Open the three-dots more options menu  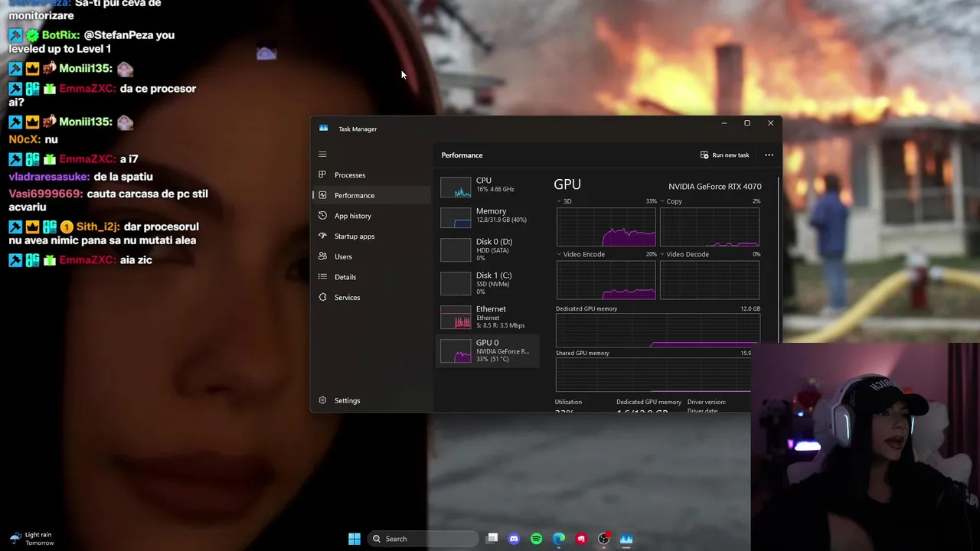click(x=769, y=155)
